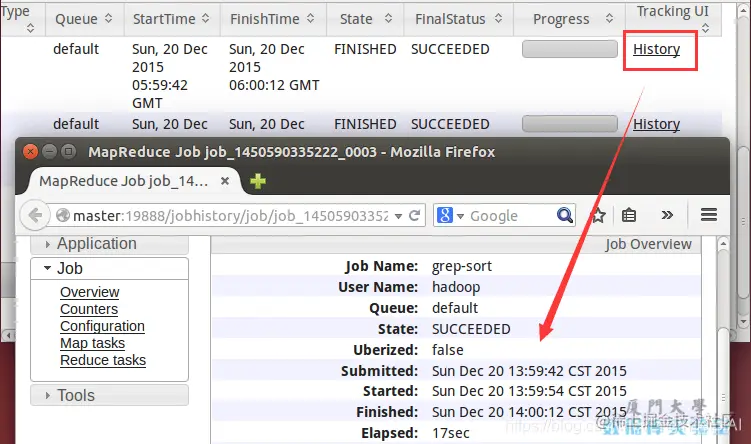Sort by the Queue column header

tap(84, 19)
